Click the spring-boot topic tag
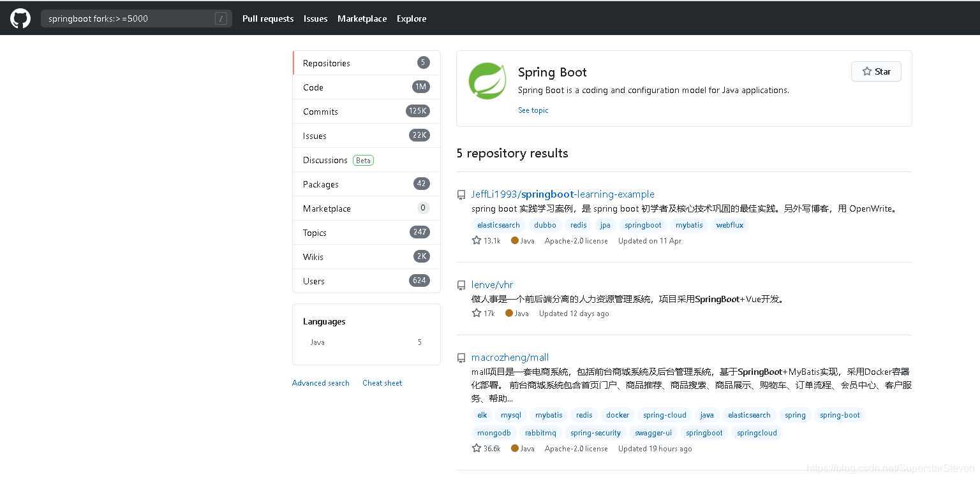This screenshot has height=480, width=980. pyautogui.click(x=840, y=415)
